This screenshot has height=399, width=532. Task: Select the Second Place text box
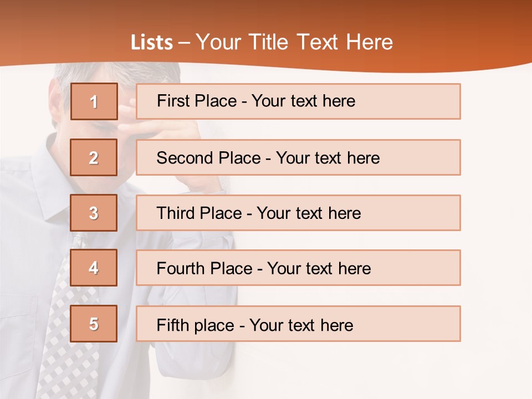point(298,157)
